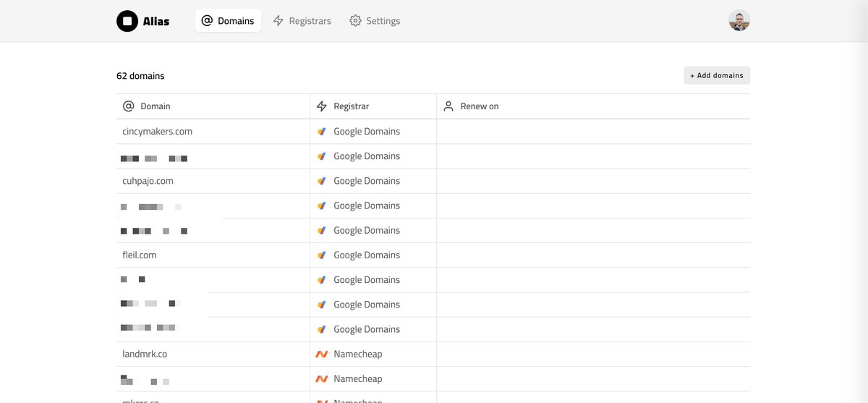Click Google Domains icon in cincymakers.com row
Image resolution: width=868 pixels, height=403 pixels.
click(322, 132)
